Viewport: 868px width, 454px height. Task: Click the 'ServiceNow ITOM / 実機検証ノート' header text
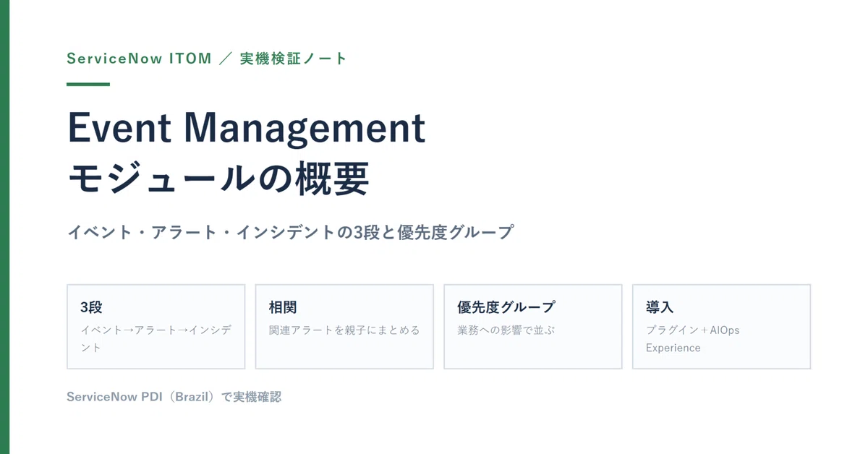207,59
